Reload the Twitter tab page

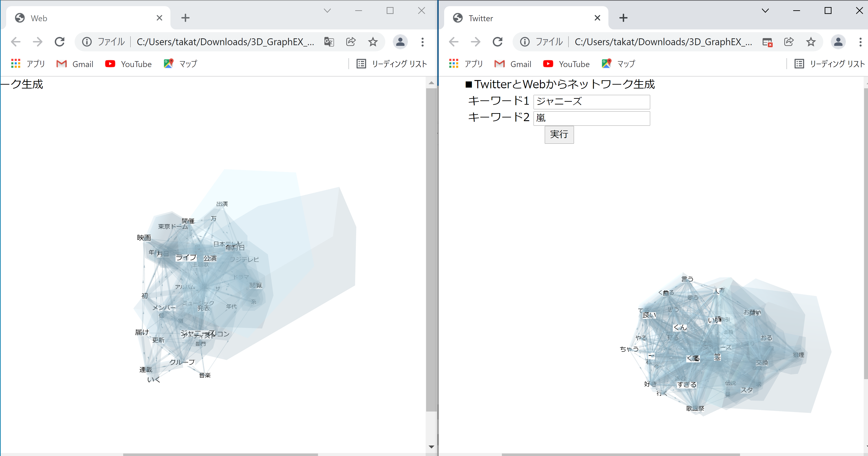coord(497,42)
